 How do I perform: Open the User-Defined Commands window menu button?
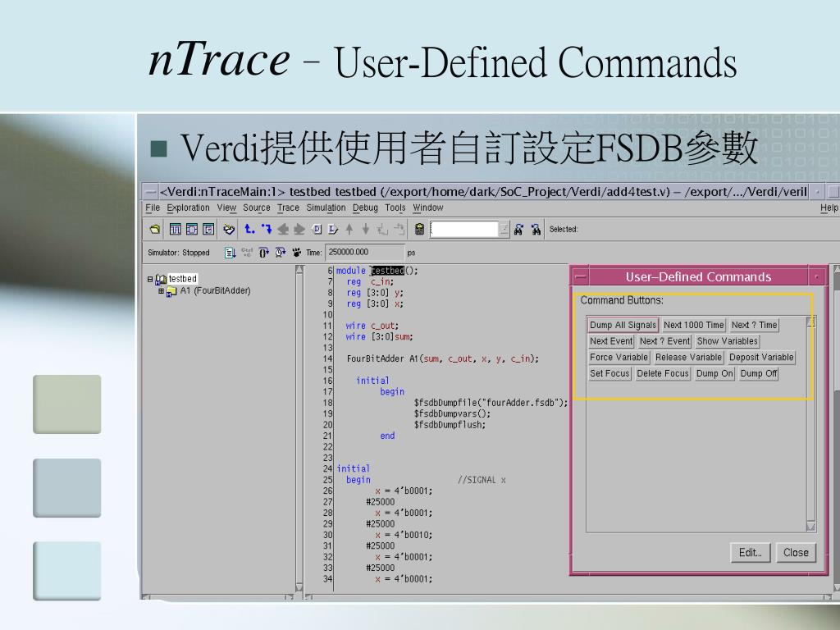tap(581, 277)
